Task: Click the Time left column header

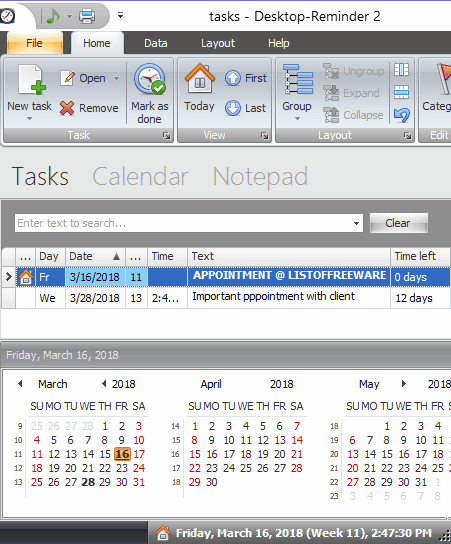Action: (x=420, y=256)
